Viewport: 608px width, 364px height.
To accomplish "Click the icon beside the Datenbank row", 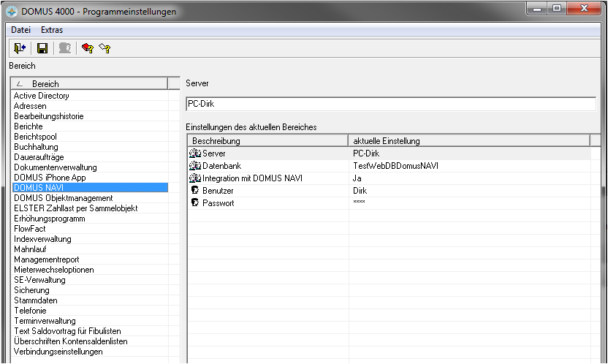I will coord(194,165).
